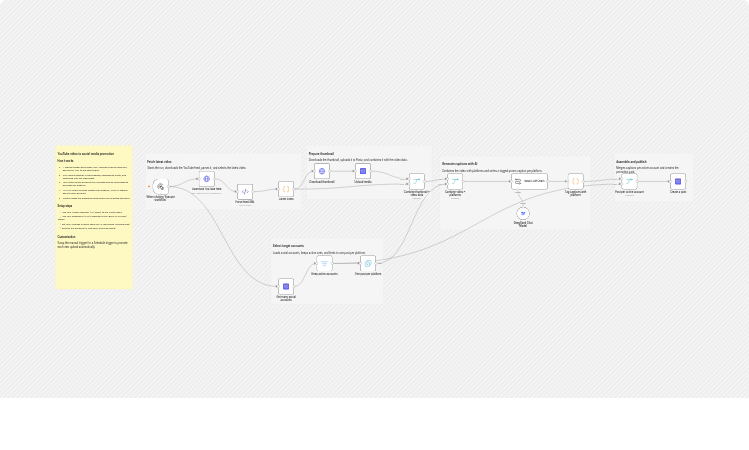The height and width of the screenshot is (450, 749).
Task: Select the Combine thumbnail + video data node
Action: (x=417, y=181)
